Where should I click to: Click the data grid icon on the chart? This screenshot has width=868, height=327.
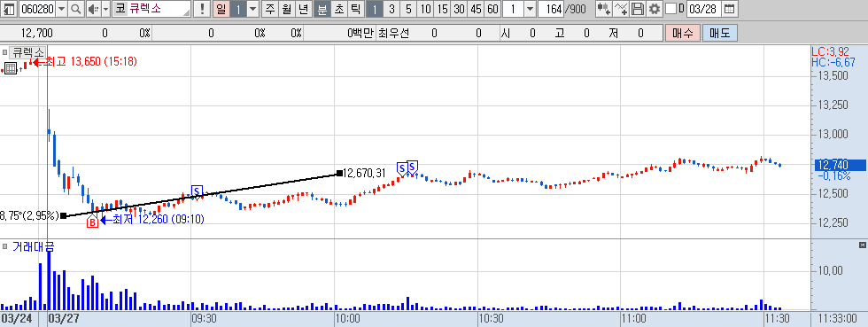[10, 69]
